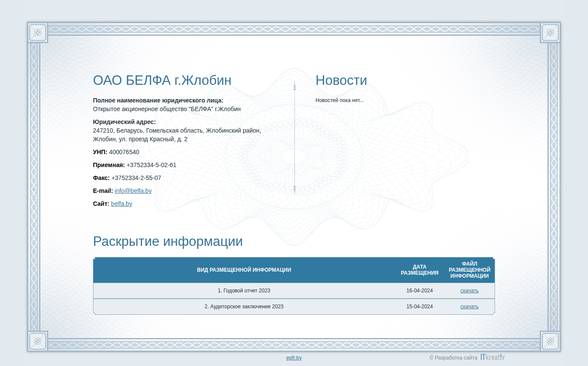Click the Новости heading

point(341,81)
